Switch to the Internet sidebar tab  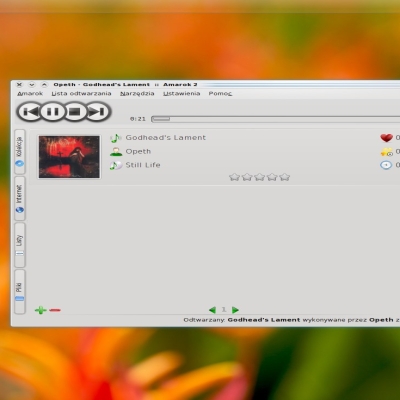tap(20, 199)
